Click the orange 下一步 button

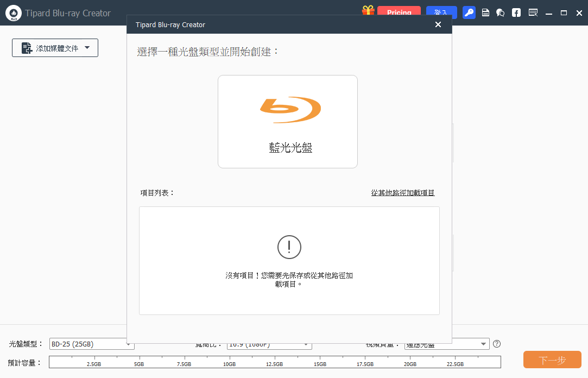pos(552,360)
